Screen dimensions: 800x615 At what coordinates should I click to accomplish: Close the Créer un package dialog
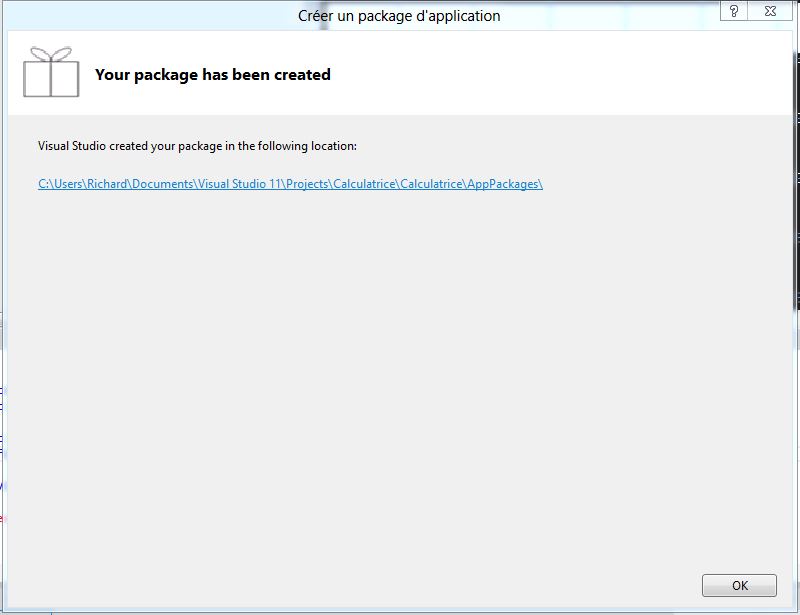coord(770,11)
